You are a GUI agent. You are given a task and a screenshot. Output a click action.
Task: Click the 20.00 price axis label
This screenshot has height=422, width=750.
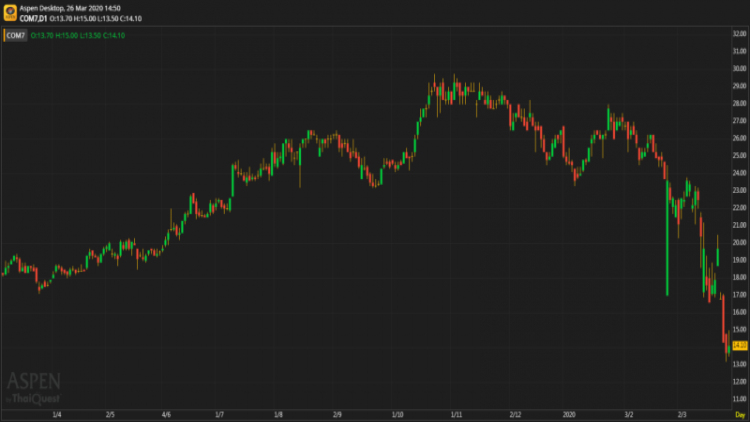tap(740, 242)
